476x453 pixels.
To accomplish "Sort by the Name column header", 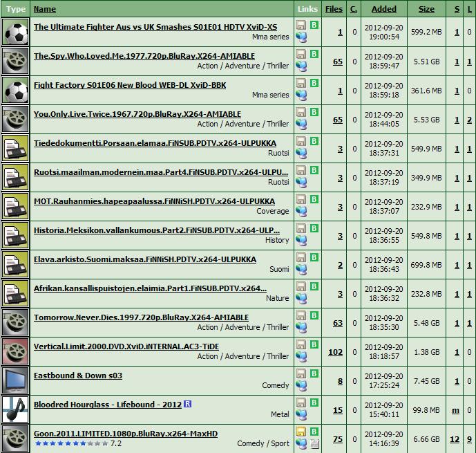I will (x=45, y=9).
